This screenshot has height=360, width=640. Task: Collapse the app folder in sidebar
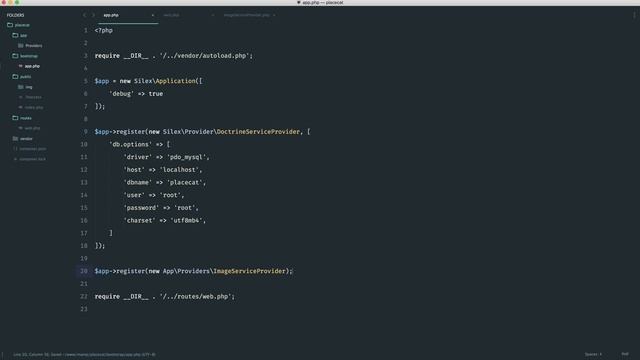[20, 36]
